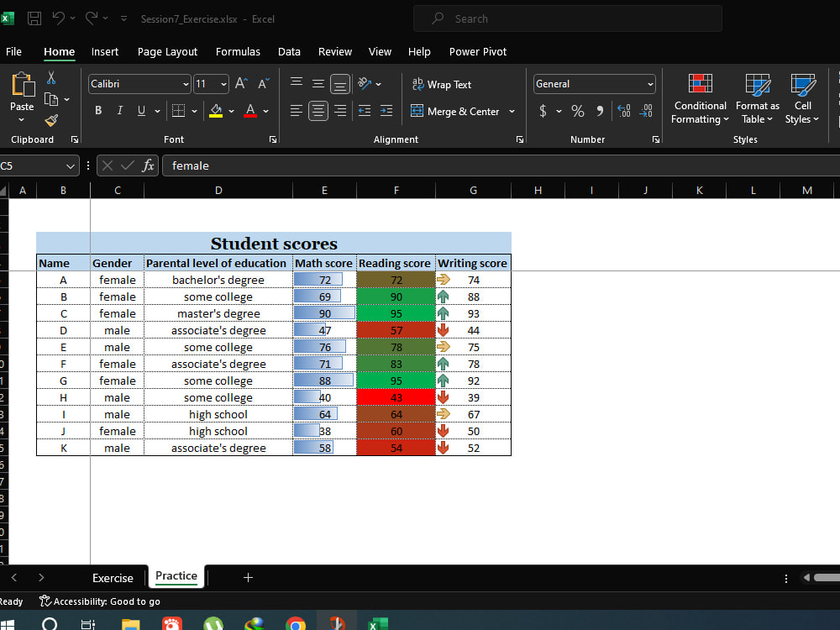The image size is (840, 630).
Task: Open Alignment settings dialog launcher
Action: click(x=519, y=139)
